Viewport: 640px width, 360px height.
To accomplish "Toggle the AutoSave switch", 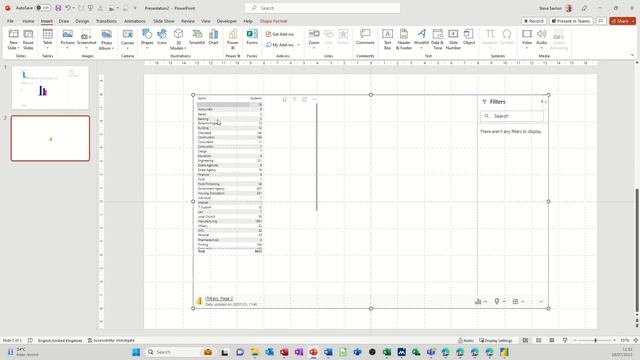I will click(x=43, y=8).
